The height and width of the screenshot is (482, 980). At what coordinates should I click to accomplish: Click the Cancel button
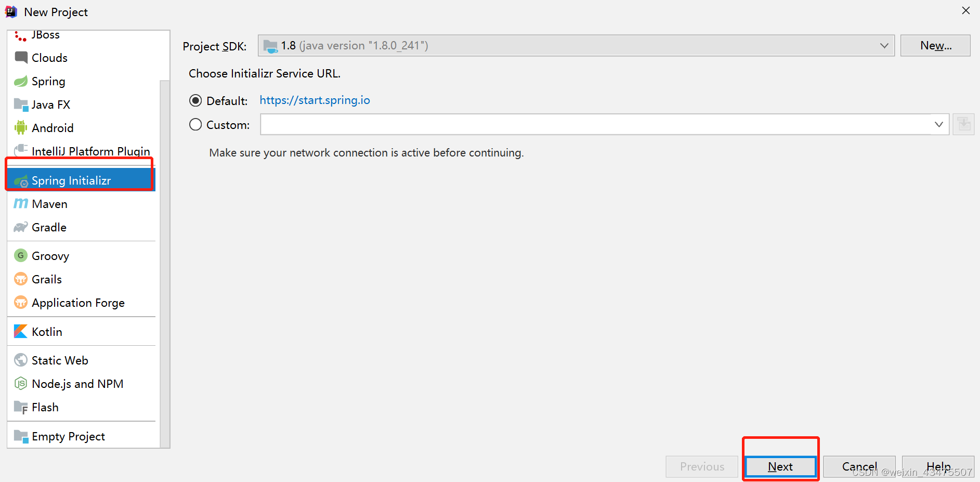click(859, 466)
